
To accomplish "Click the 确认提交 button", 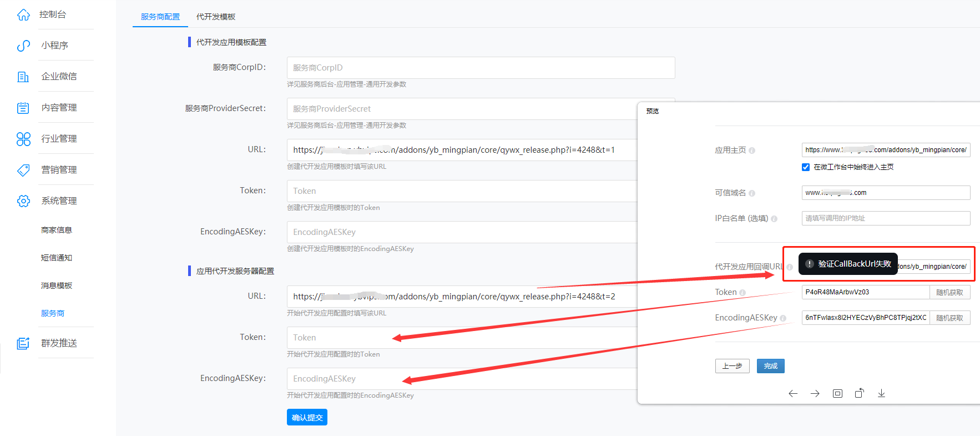I will point(307,417).
